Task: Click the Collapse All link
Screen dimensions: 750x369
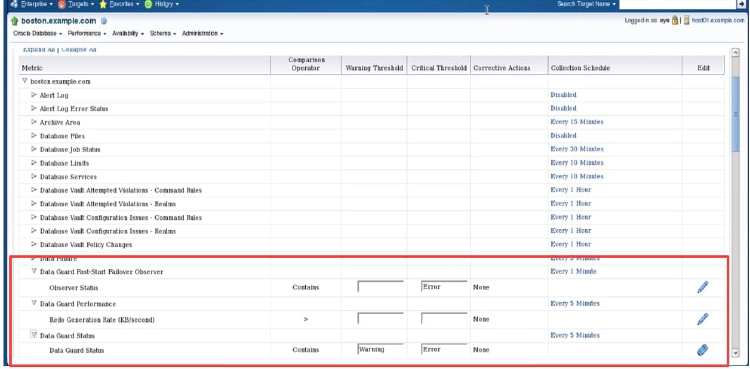Action: point(79,49)
